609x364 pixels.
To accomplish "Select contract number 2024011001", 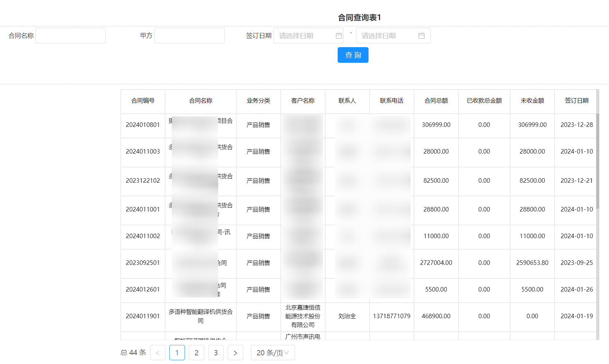I will (x=143, y=209).
